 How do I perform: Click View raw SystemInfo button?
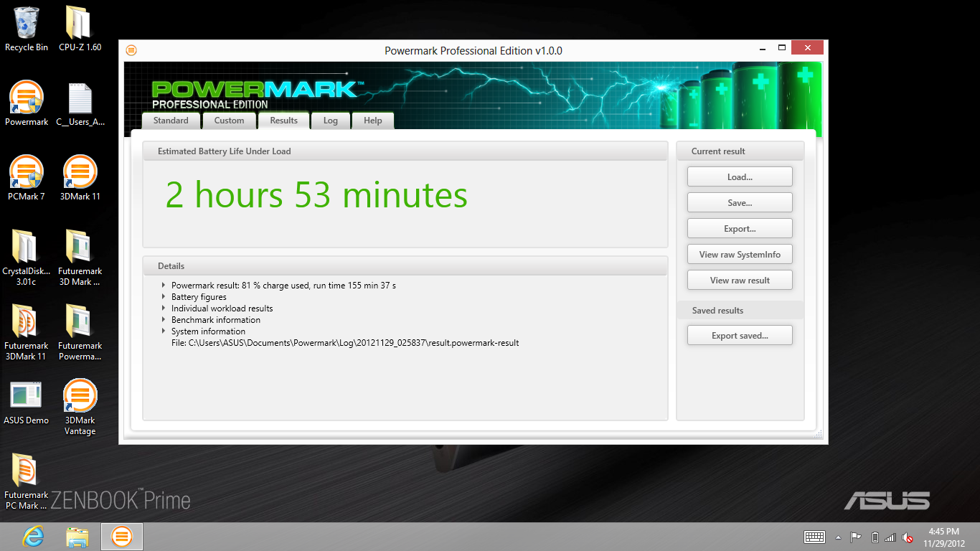(740, 254)
